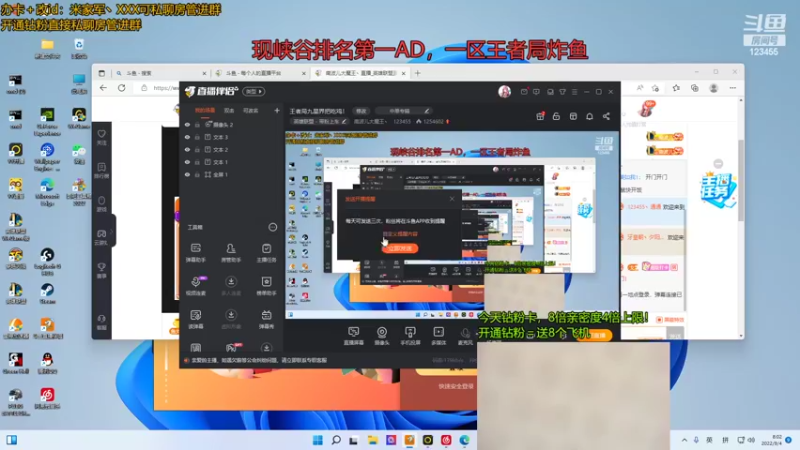Click the 修改 button beside the room title
Screen dimensions: 800x450
tap(361, 111)
